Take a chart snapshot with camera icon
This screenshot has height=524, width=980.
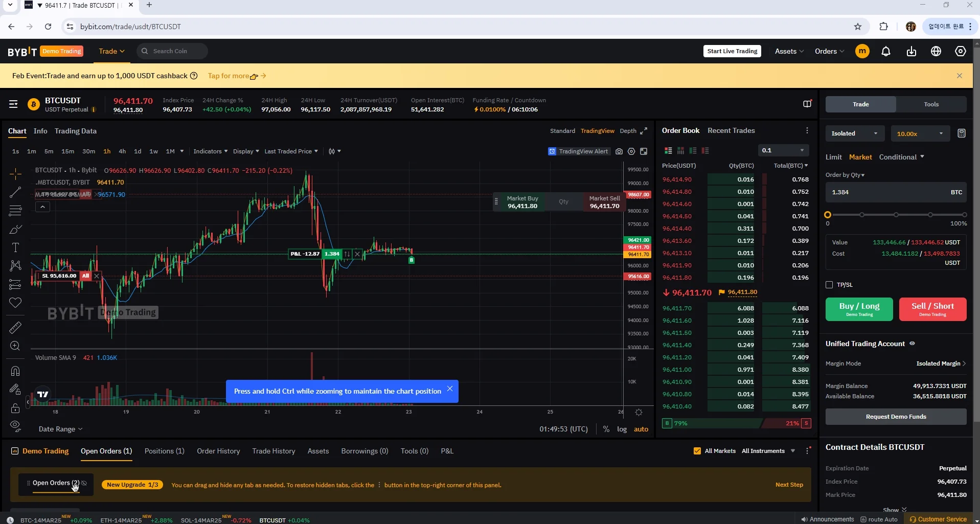pyautogui.click(x=619, y=151)
